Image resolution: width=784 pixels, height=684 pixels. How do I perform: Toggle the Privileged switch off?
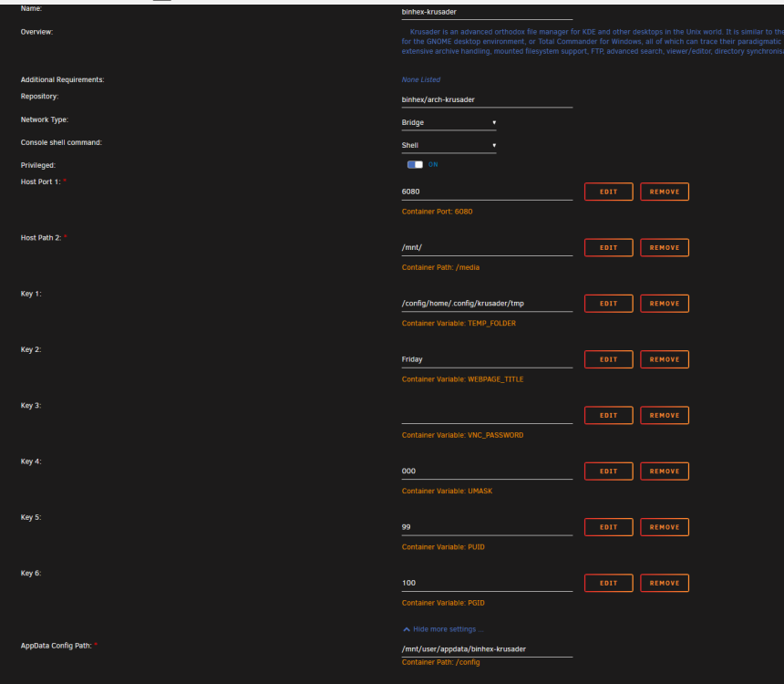(x=415, y=165)
